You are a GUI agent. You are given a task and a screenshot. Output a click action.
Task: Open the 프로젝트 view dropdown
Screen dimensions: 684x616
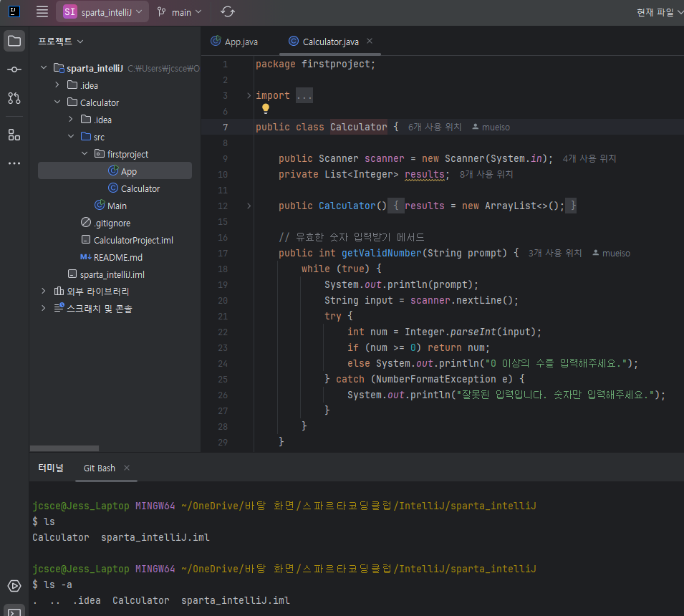click(x=61, y=41)
